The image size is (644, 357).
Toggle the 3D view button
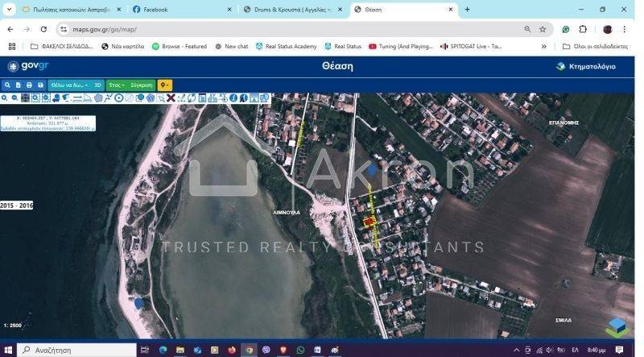click(x=97, y=85)
